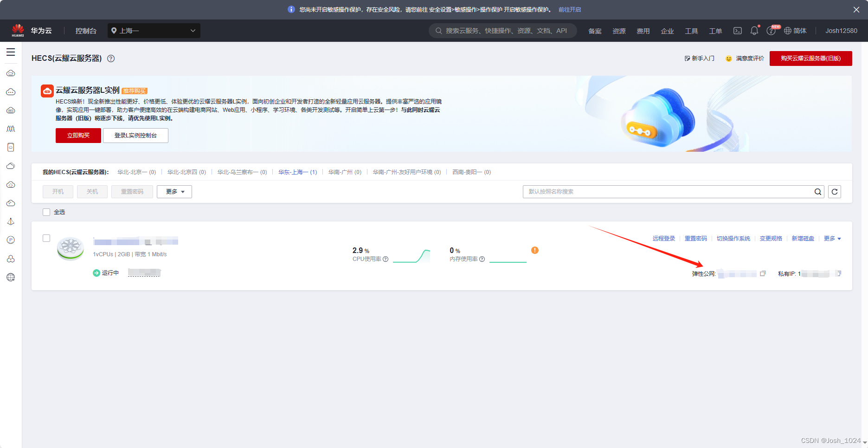868x448 pixels.
Task: Open the sidebar triple-wave icon
Action: pos(11,129)
